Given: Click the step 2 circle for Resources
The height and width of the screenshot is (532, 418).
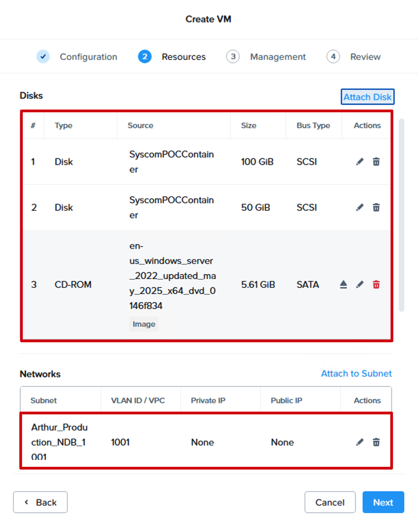Looking at the screenshot, I should [x=145, y=57].
